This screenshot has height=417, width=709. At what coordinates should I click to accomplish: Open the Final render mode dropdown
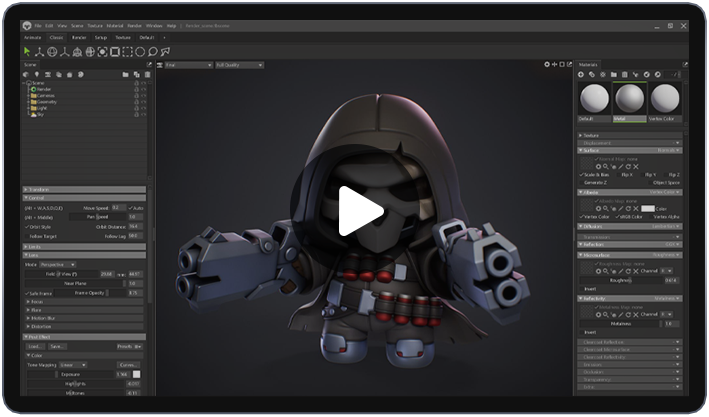tap(189, 65)
